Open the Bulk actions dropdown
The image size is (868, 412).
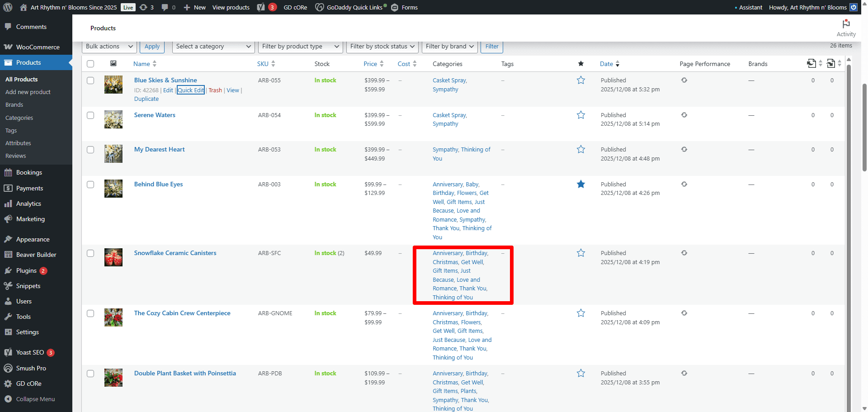click(x=109, y=47)
